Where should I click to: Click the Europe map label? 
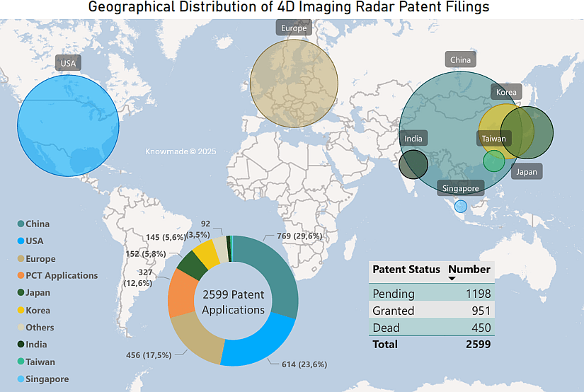click(294, 28)
